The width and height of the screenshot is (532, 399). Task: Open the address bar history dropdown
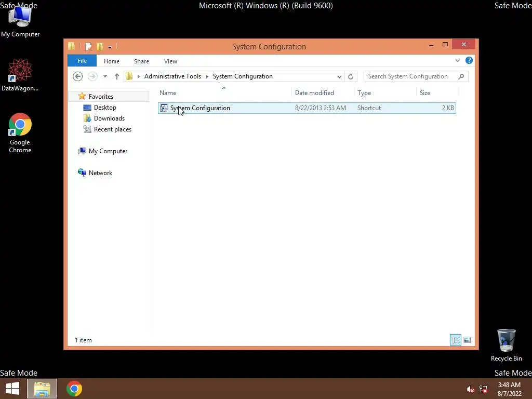click(339, 77)
